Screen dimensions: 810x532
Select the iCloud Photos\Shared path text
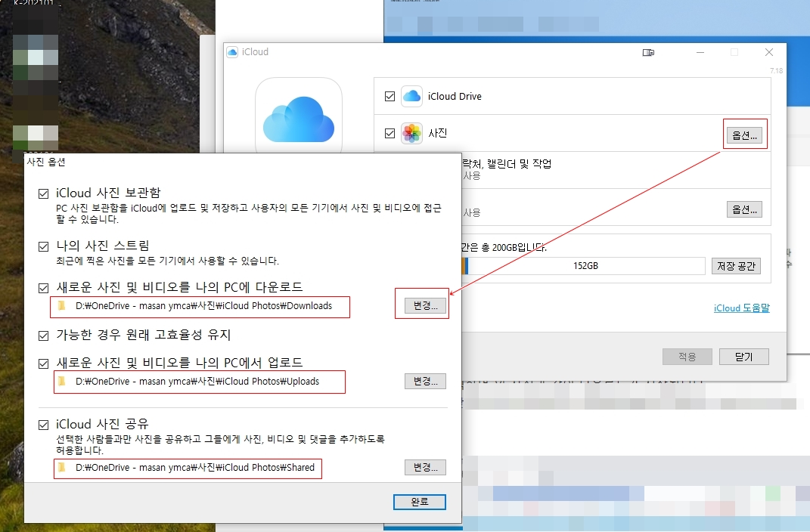[x=195, y=468]
